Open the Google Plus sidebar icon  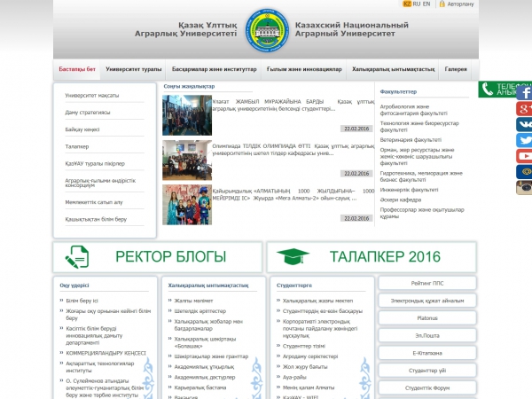click(524, 108)
